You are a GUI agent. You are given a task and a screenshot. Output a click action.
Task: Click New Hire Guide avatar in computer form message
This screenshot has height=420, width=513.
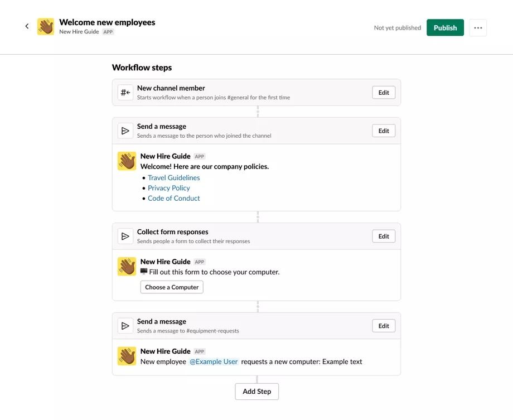point(127,267)
